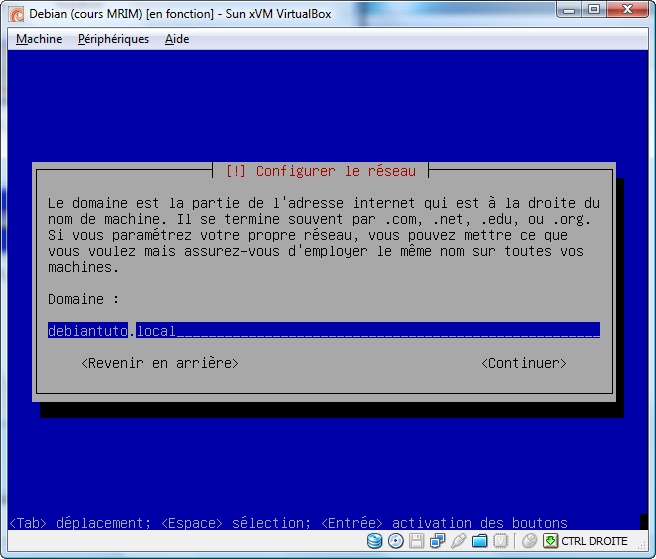Image resolution: width=656 pixels, height=559 pixels.
Task: Click the USB devices status icon
Action: pos(459,541)
